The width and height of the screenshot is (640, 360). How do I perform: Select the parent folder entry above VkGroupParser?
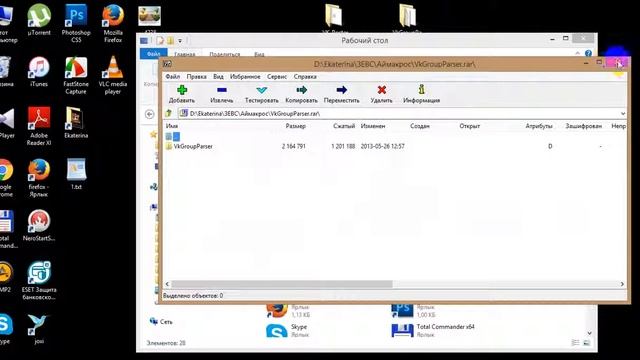173,136
